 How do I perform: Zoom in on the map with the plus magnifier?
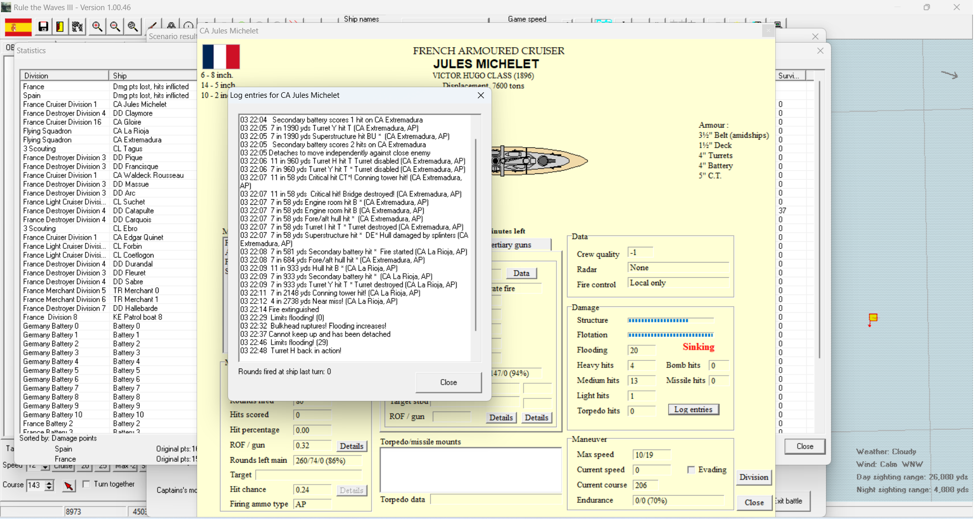97,27
